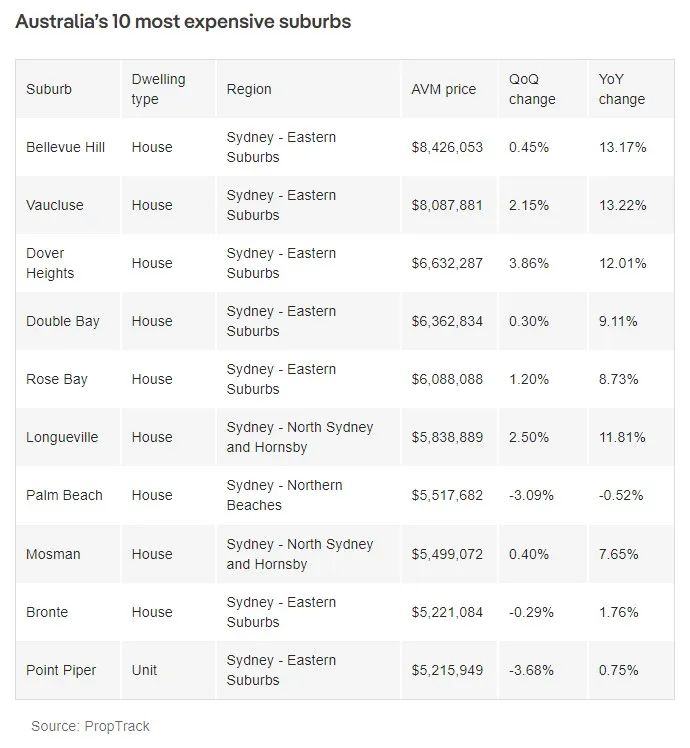Select the Point Piper suburb cell

click(x=61, y=670)
